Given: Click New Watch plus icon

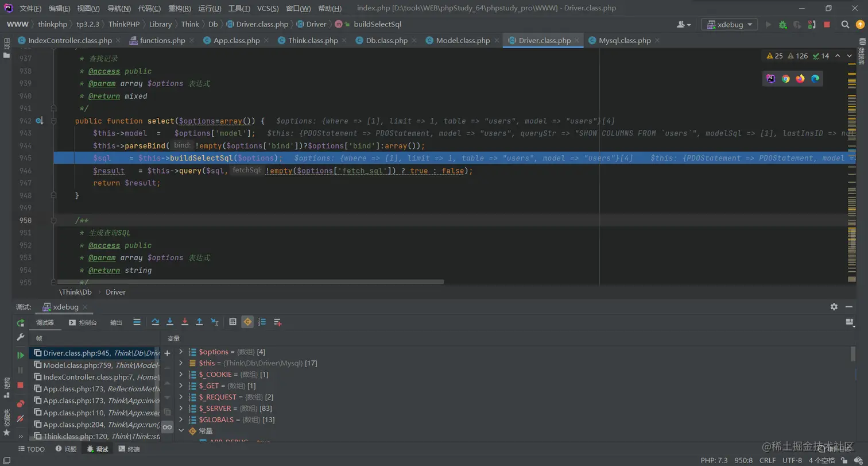Looking at the screenshot, I should pyautogui.click(x=167, y=353).
